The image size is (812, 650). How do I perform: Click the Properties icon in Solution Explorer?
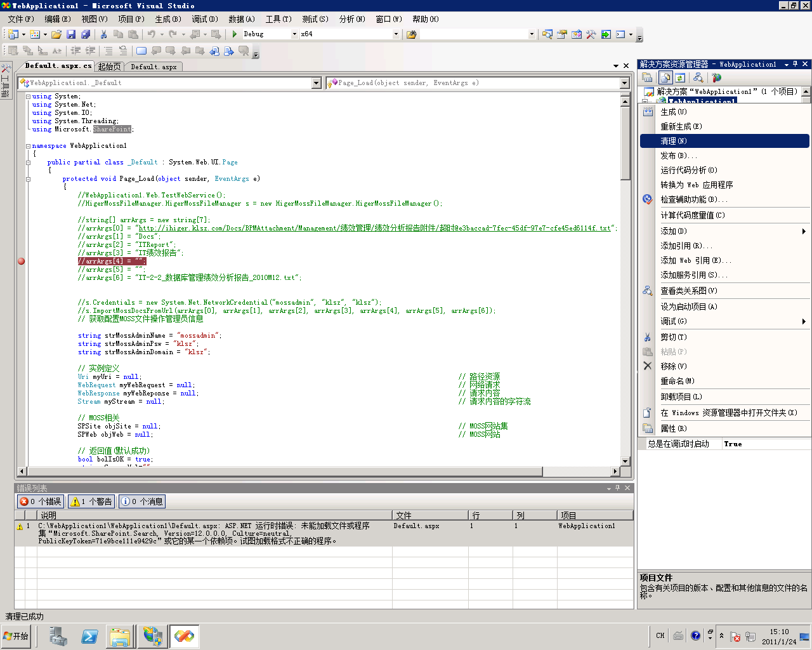click(x=648, y=77)
